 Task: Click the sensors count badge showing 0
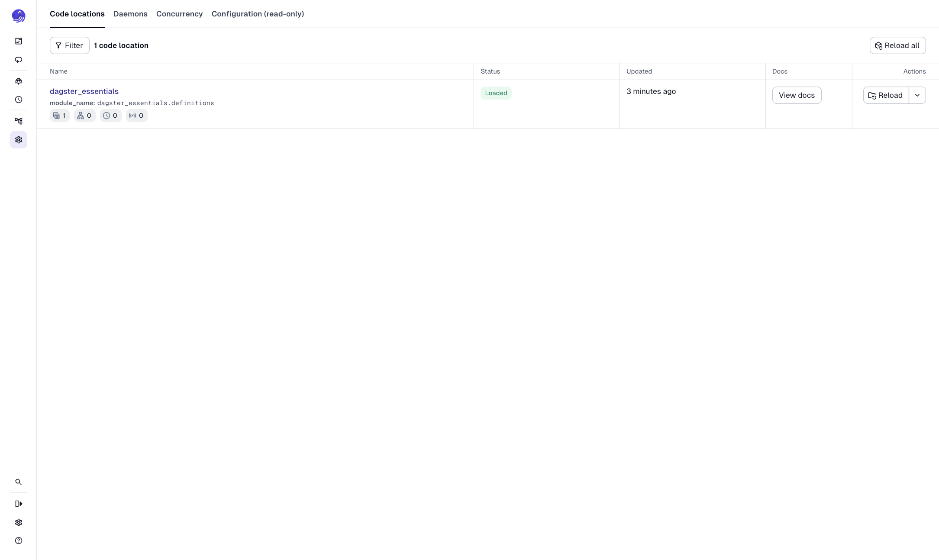(x=136, y=116)
